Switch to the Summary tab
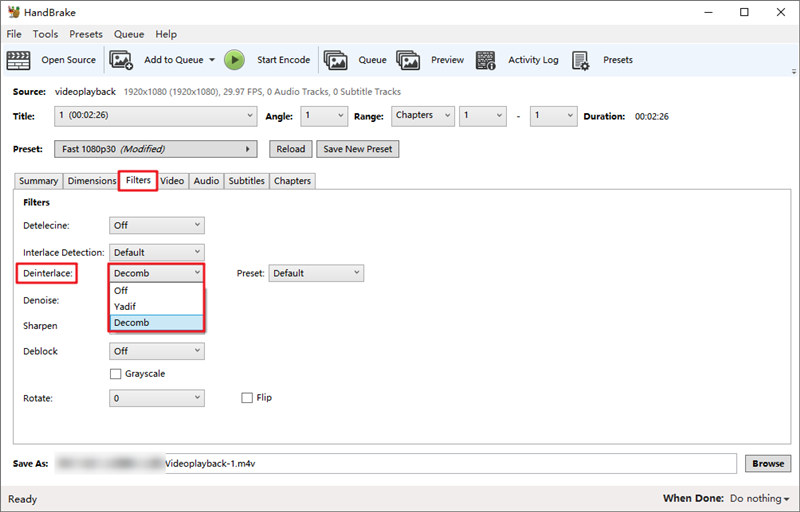The width and height of the screenshot is (800, 512). pyautogui.click(x=38, y=181)
